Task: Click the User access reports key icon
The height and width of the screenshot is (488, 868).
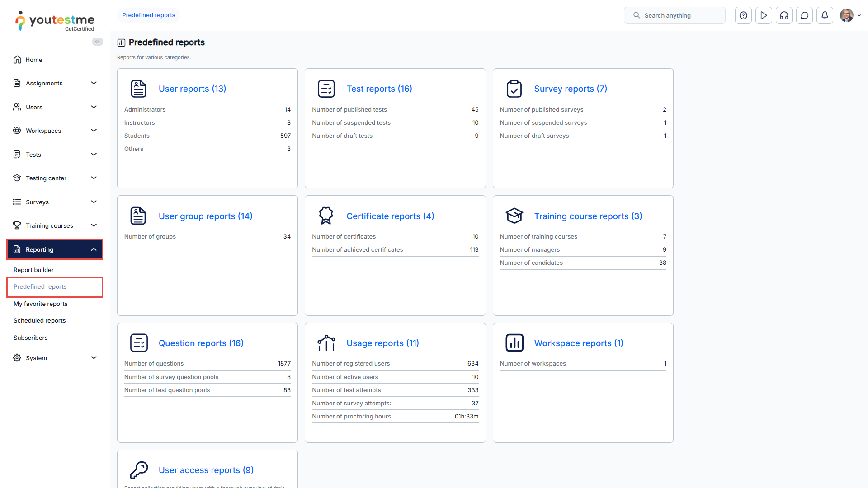Action: click(x=139, y=470)
